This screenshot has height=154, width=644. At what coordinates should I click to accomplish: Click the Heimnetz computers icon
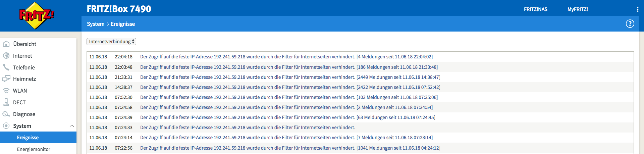pos(6,79)
